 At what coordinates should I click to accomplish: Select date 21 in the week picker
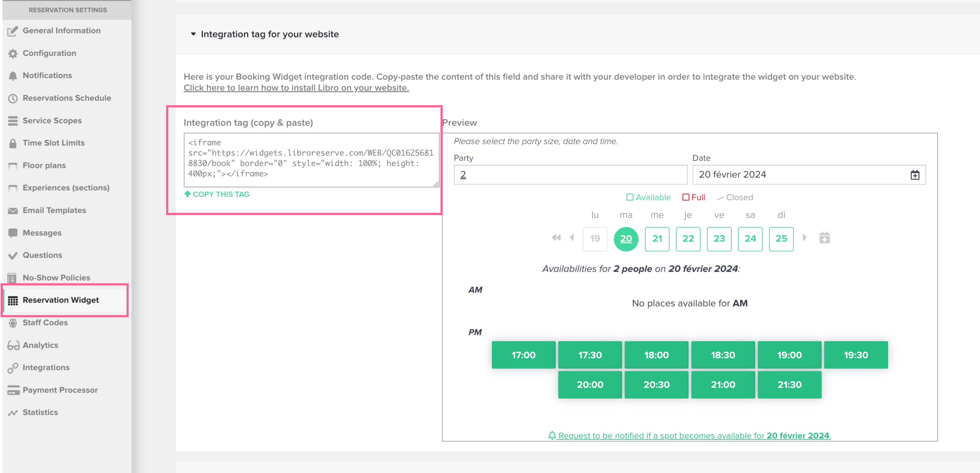coord(657,239)
